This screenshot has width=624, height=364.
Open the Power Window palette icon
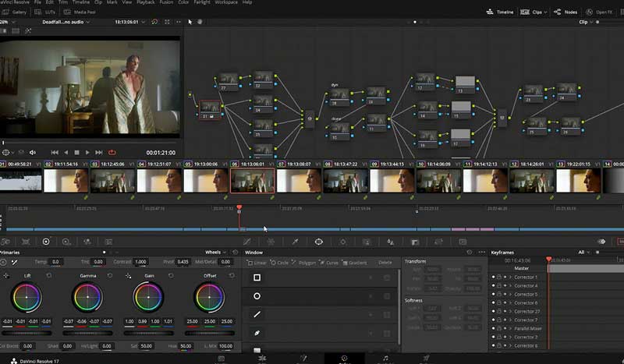click(319, 242)
